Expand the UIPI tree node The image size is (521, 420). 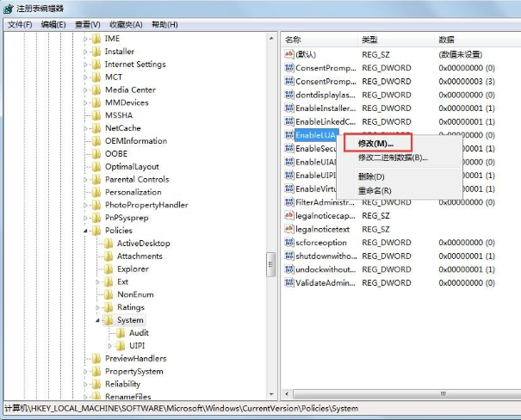pos(109,346)
